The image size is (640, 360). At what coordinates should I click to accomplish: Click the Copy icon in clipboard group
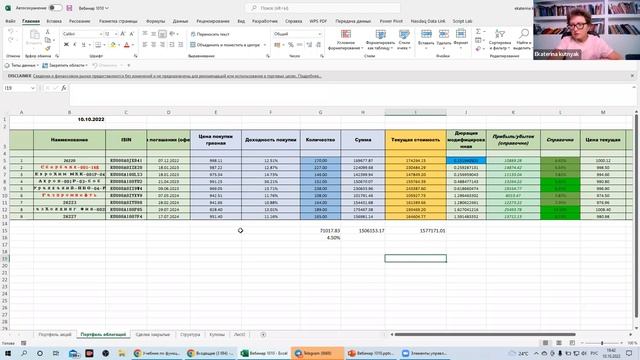[x=48, y=40]
